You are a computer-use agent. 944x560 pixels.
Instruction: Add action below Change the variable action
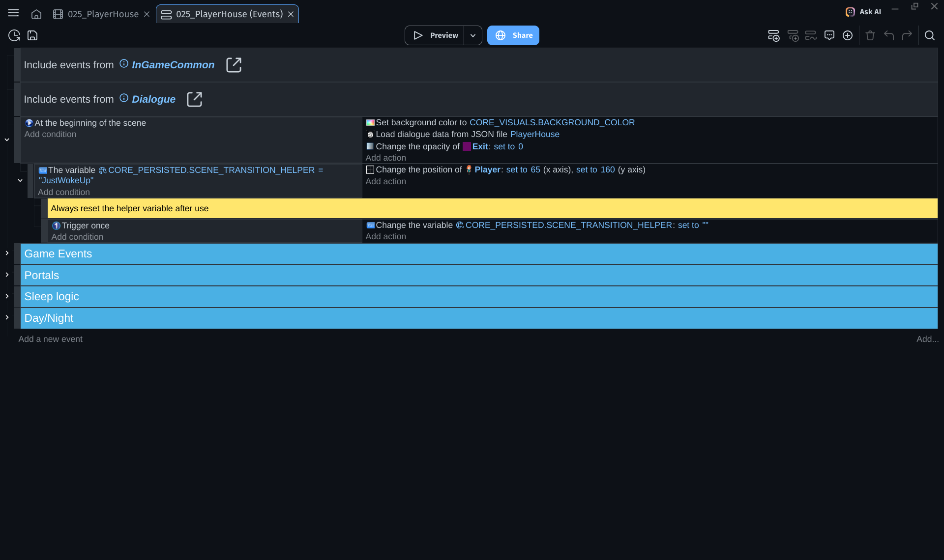point(385,236)
